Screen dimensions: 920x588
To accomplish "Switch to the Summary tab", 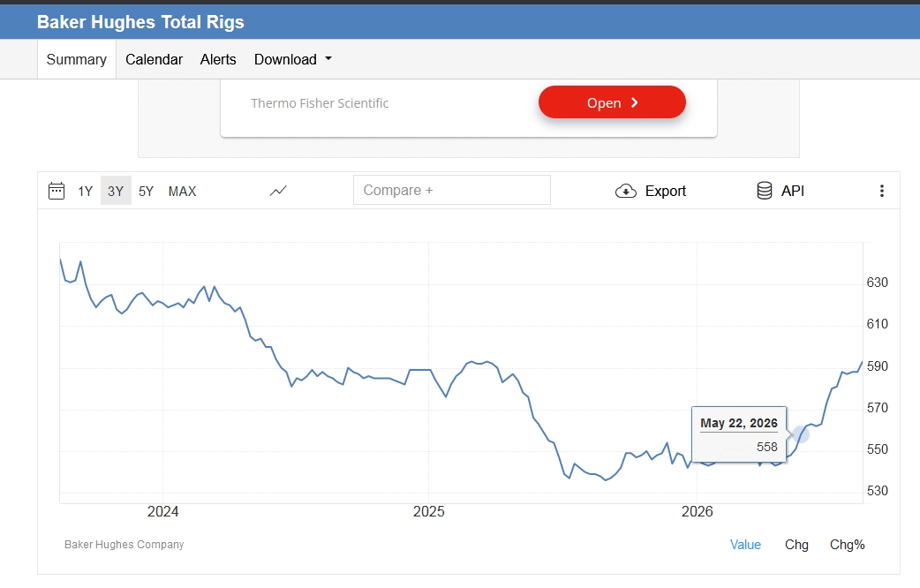I will 76,59.
